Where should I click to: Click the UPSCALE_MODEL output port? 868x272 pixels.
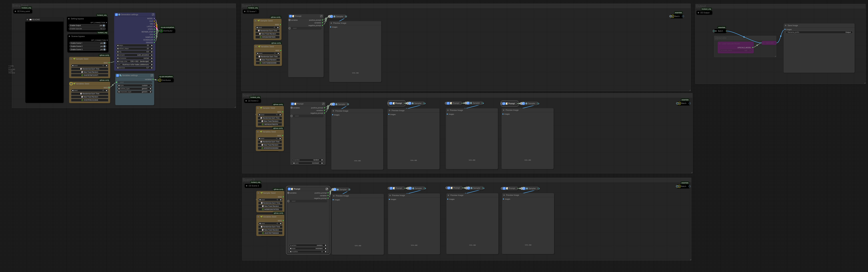coord(753,48)
